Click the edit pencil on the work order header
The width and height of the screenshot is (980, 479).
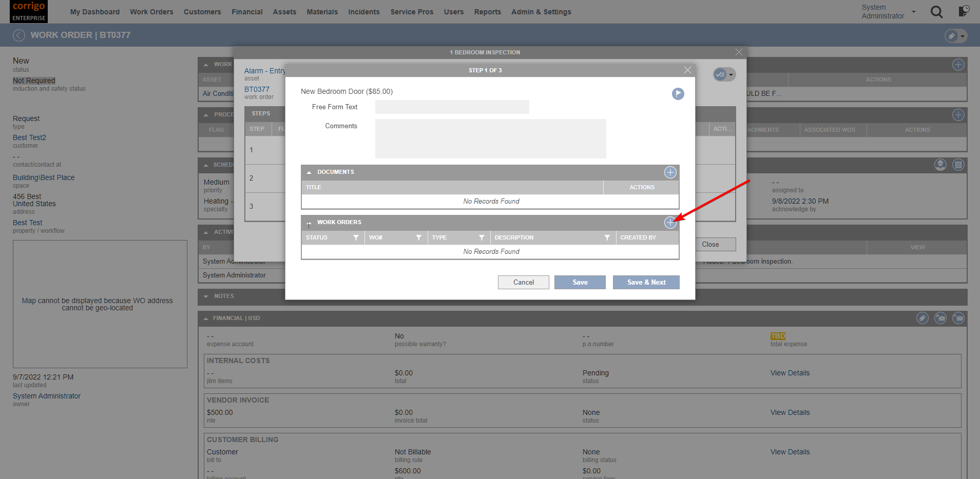(x=951, y=35)
